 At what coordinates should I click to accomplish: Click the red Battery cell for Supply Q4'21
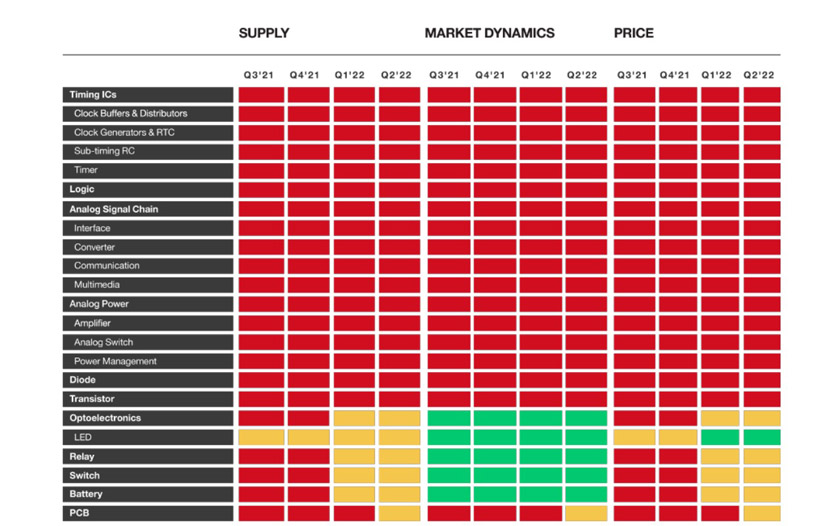pos(308,494)
